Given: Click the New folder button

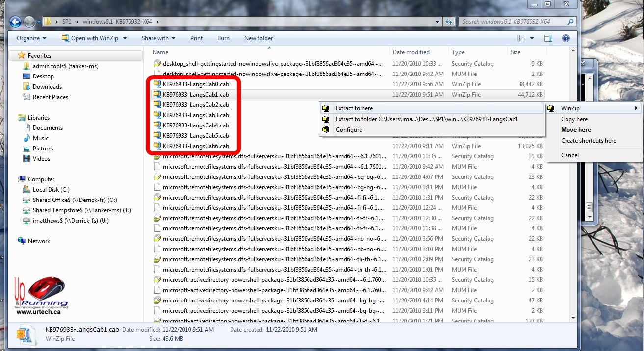Looking at the screenshot, I should coord(258,38).
